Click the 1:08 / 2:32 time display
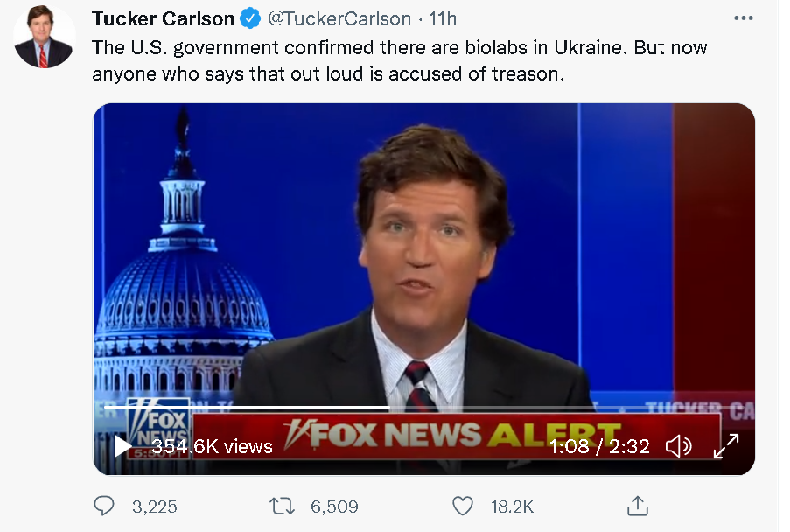Image resolution: width=790 pixels, height=532 pixels. 599,446
